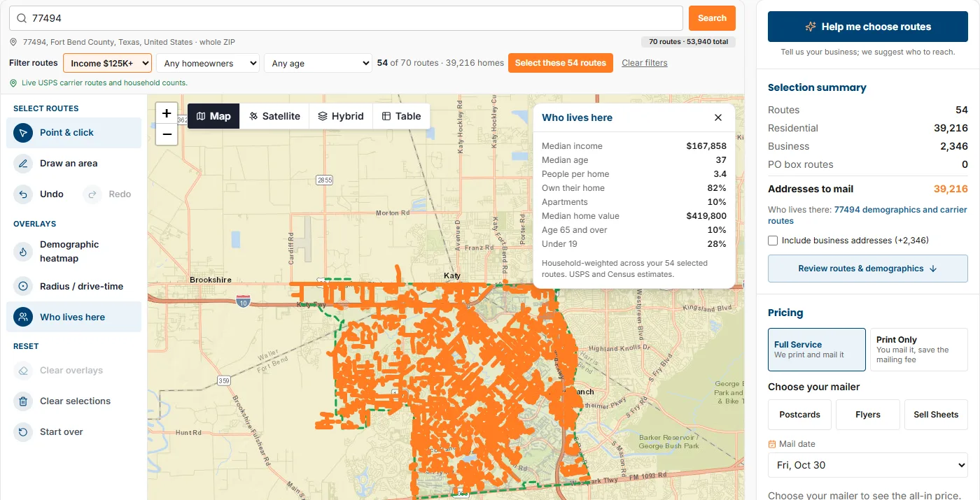
Task: Open the Any age filter dropdown
Action: [x=318, y=63]
